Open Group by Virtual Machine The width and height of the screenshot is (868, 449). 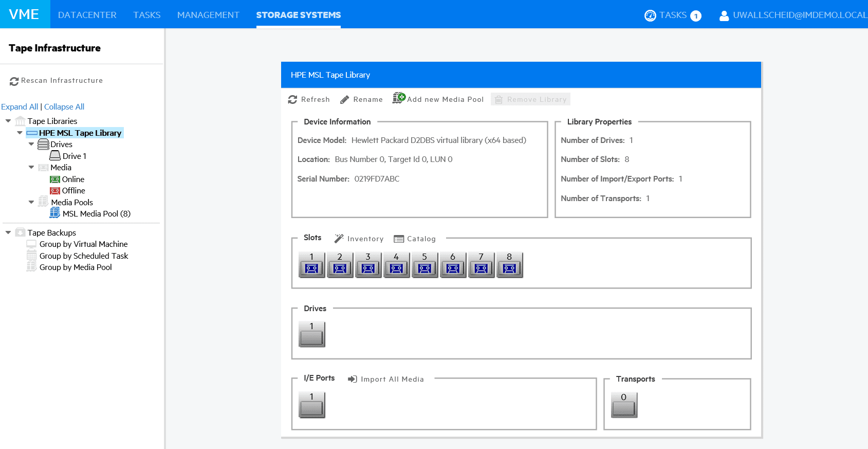pyautogui.click(x=84, y=244)
